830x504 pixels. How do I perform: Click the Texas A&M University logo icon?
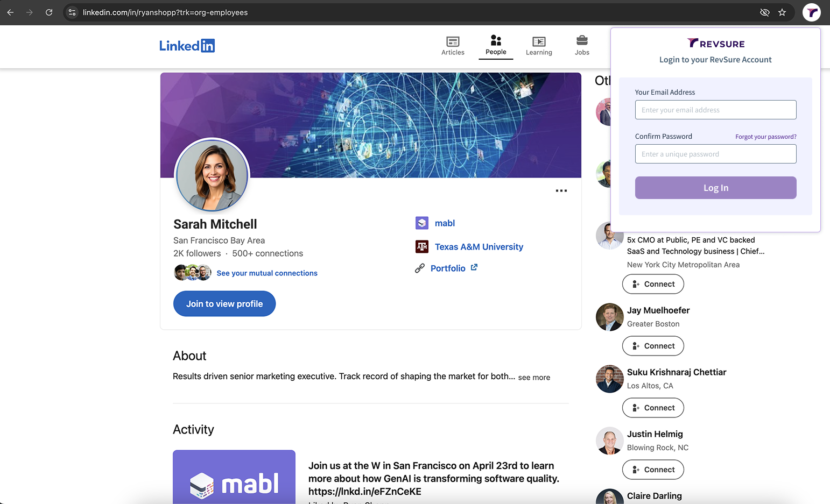click(422, 246)
